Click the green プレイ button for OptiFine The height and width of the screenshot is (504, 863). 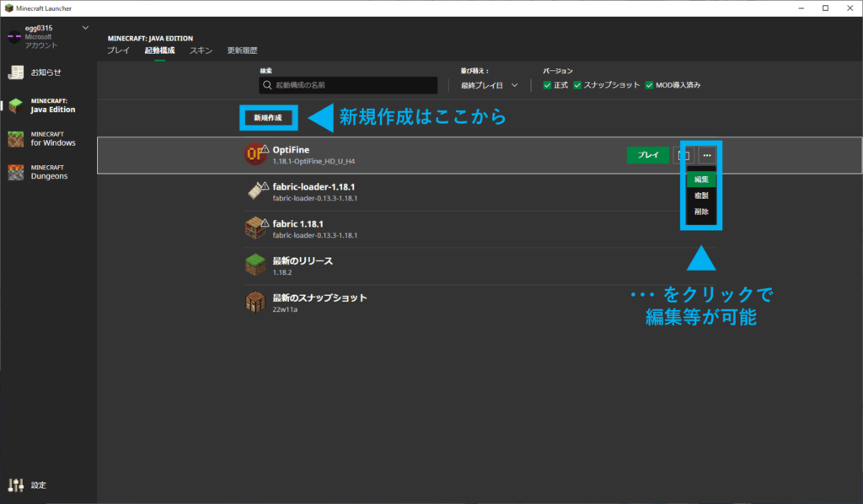(648, 155)
